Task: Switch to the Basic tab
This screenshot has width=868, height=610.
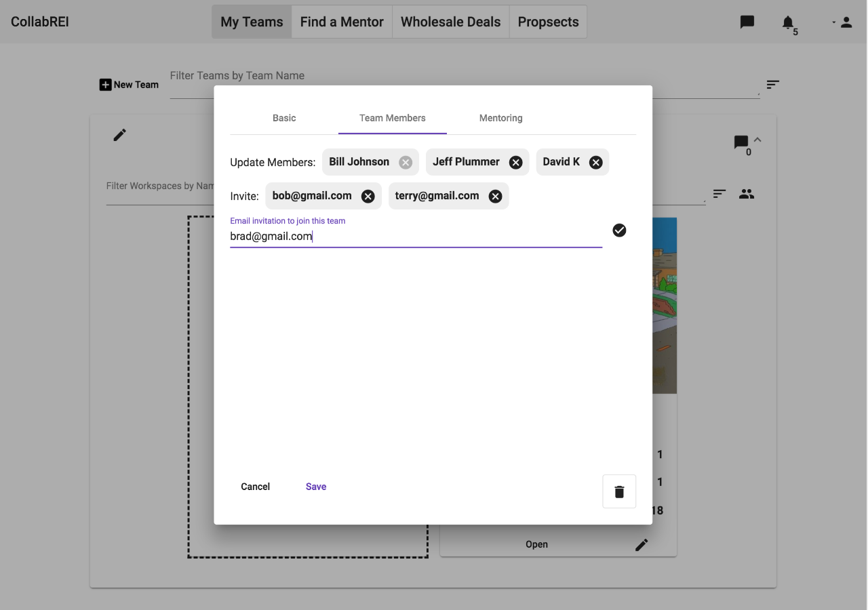Action: tap(284, 118)
